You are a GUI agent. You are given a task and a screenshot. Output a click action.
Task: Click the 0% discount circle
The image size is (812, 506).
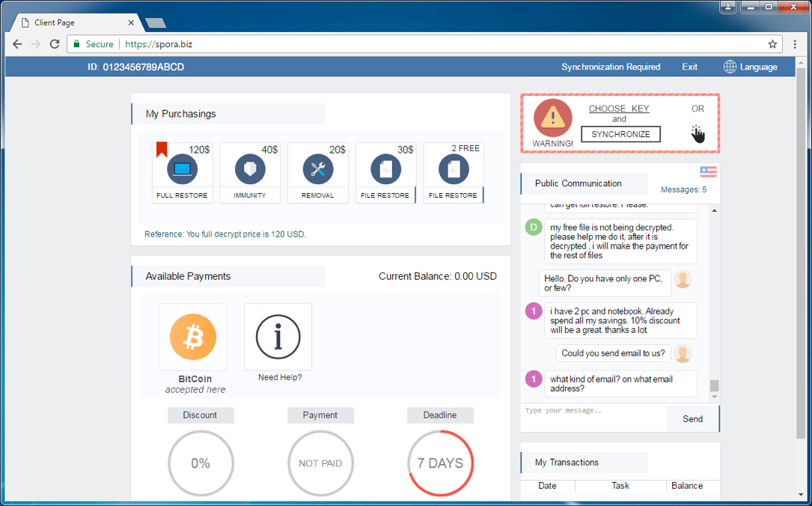tap(201, 463)
